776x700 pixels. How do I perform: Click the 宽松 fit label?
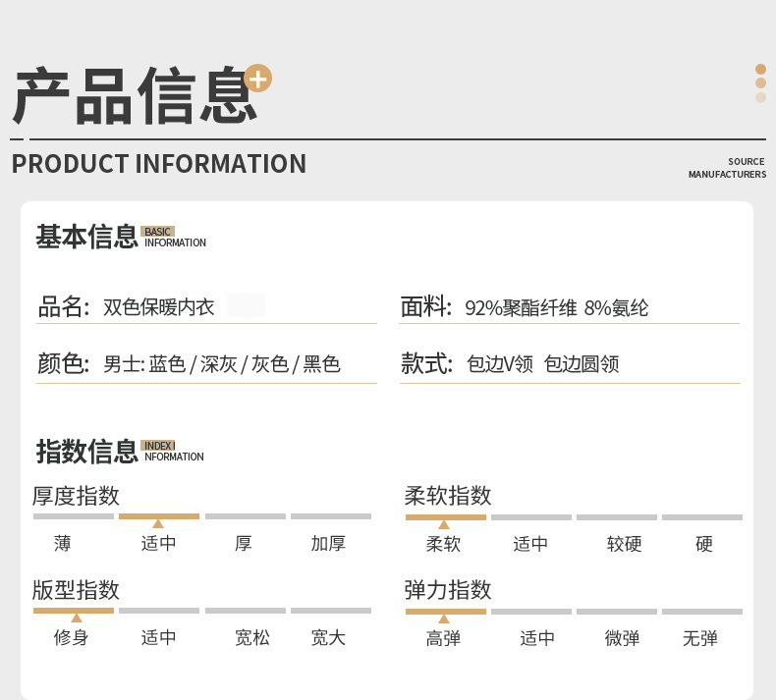(x=251, y=637)
